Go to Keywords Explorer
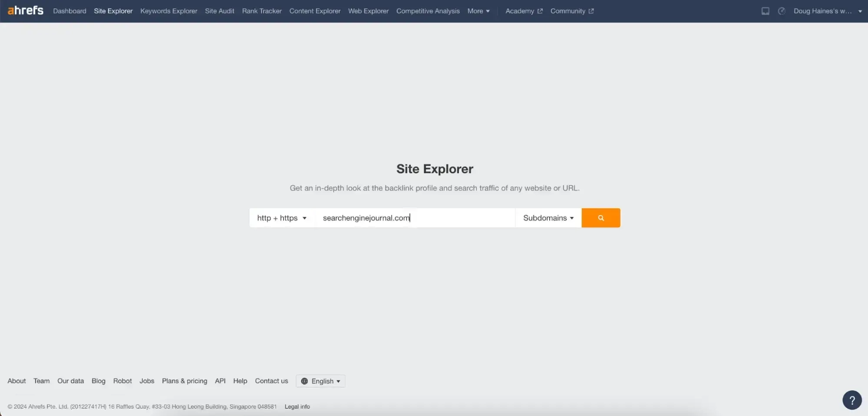Image resolution: width=868 pixels, height=416 pixels. click(168, 11)
